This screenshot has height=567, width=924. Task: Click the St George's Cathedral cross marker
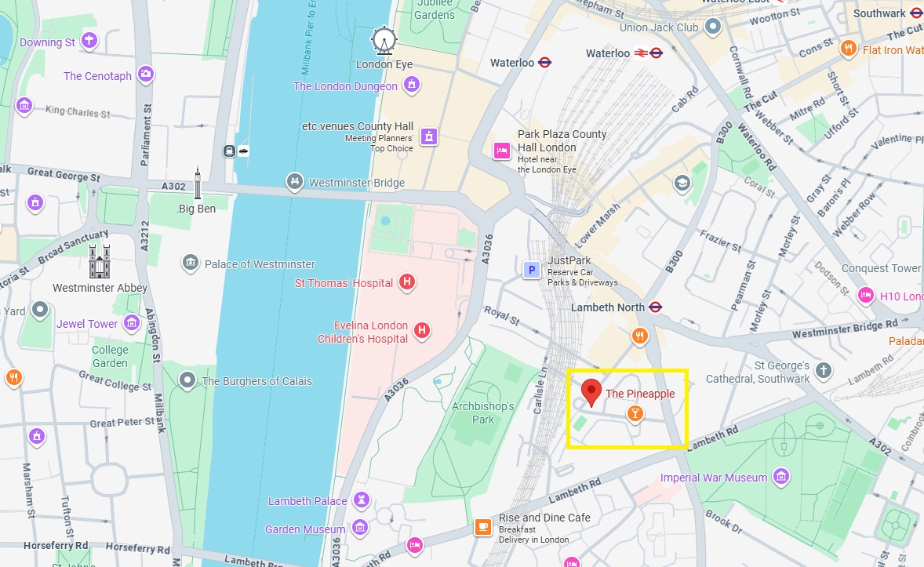[x=824, y=371]
